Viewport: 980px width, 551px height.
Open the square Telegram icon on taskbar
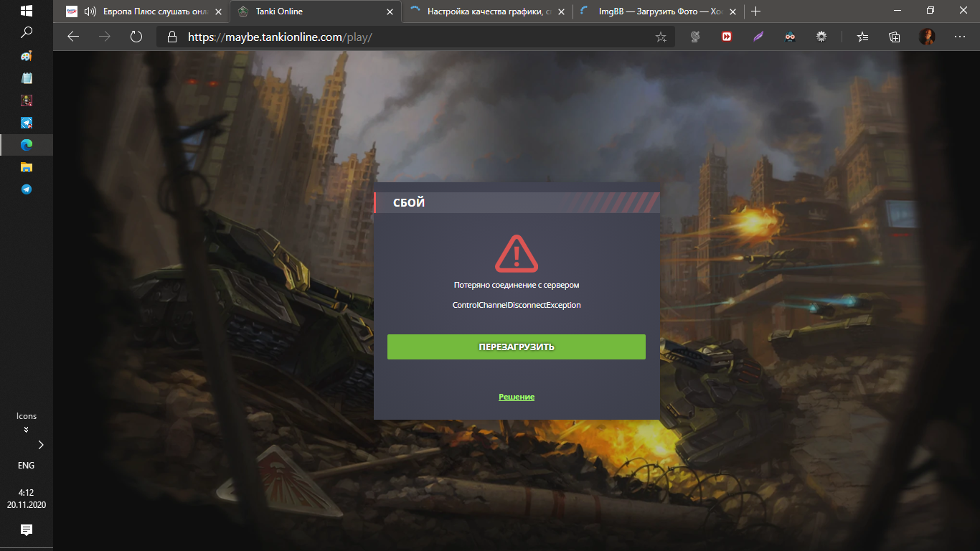27,123
